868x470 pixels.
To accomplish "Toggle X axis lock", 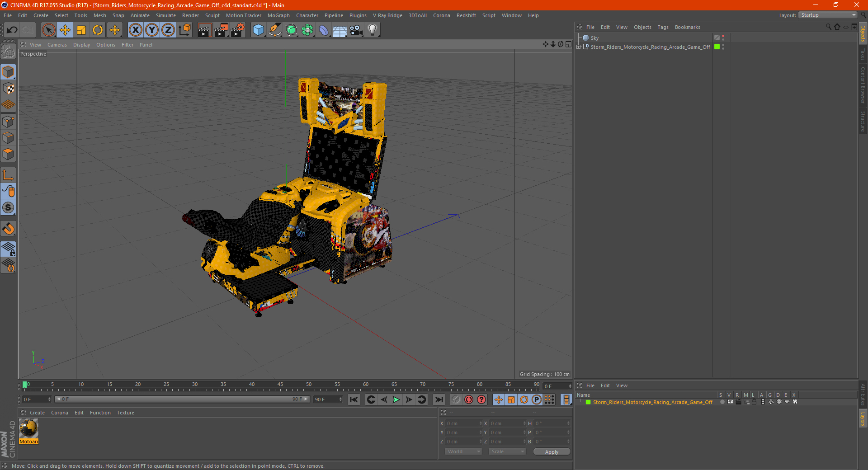I will (135, 30).
